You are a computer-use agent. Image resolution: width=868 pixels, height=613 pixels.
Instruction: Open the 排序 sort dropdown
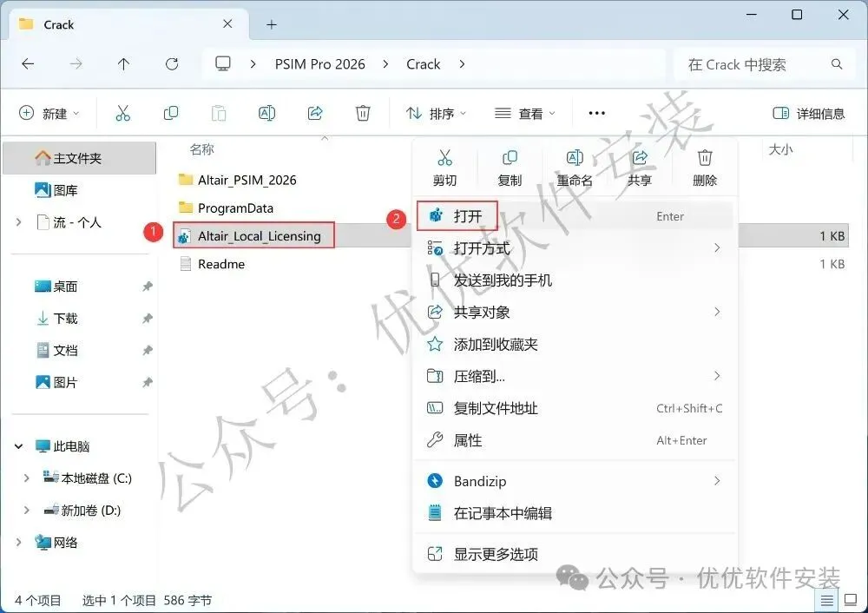[x=437, y=114]
